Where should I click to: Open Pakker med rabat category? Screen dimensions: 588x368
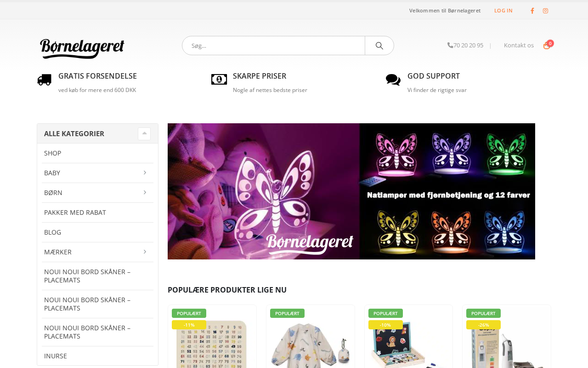(x=75, y=213)
